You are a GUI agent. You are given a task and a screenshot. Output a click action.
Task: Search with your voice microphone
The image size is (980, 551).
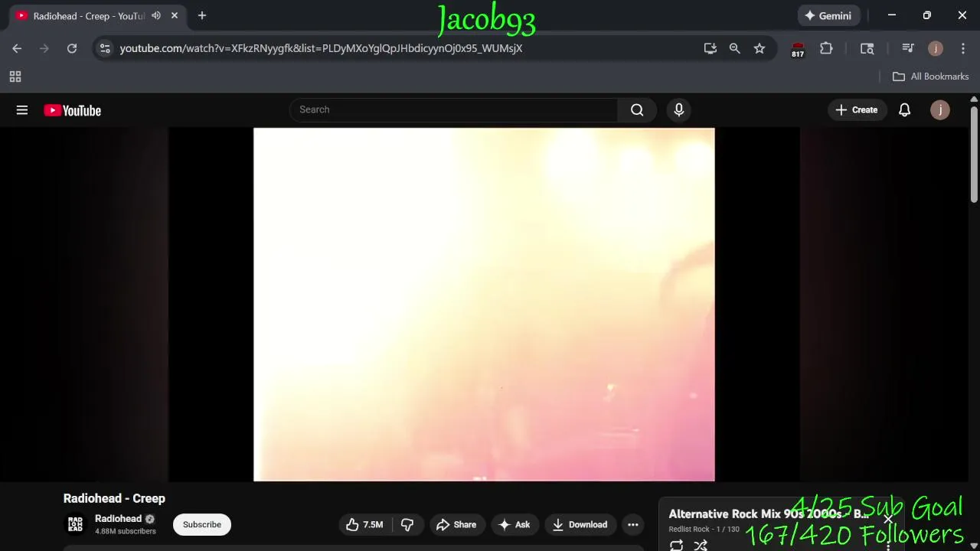pos(679,109)
